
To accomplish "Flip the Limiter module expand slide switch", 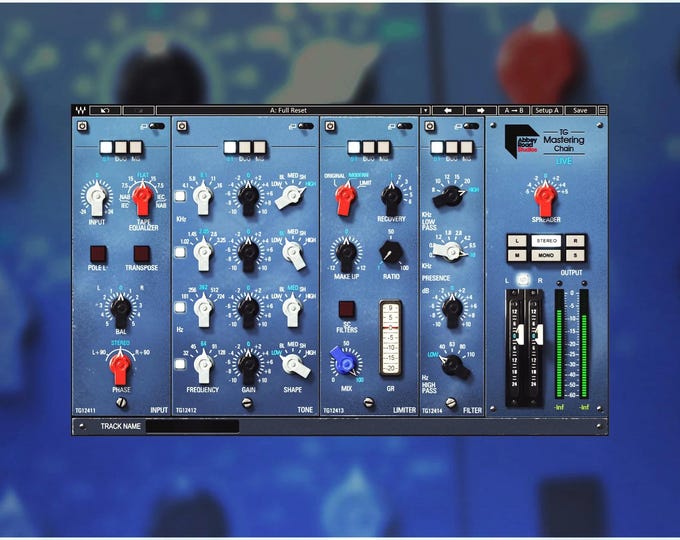I will [x=404, y=126].
